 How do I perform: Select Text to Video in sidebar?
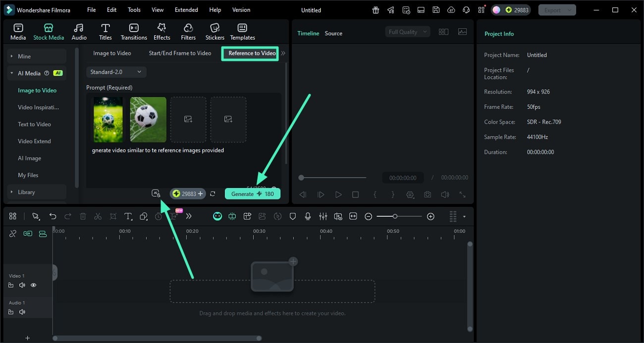[x=34, y=124]
